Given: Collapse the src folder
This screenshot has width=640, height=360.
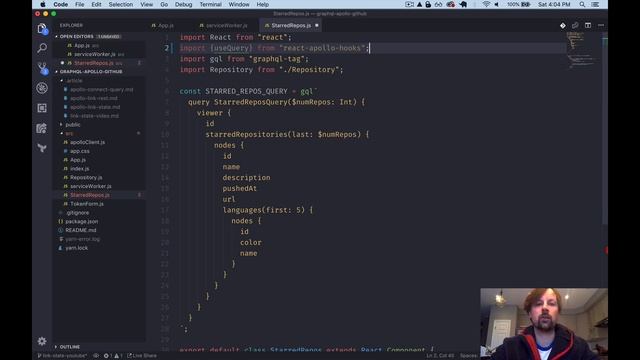Looking at the screenshot, I should coord(69,133).
